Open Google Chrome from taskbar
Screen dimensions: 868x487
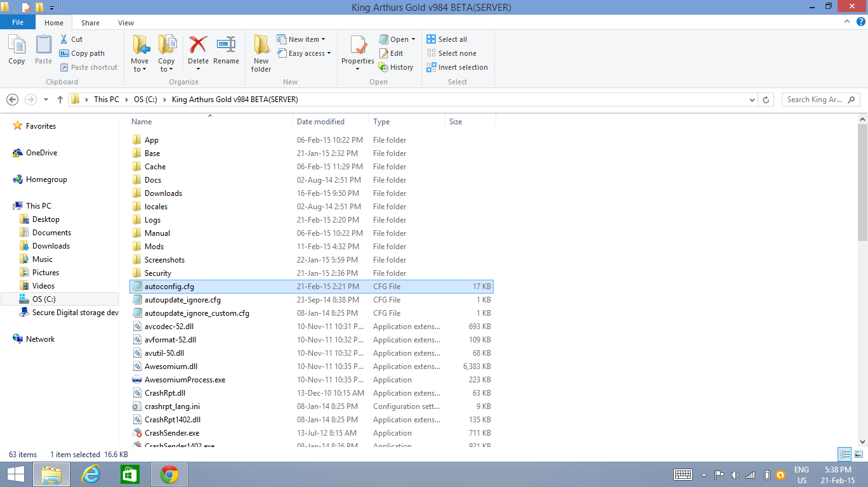click(169, 474)
